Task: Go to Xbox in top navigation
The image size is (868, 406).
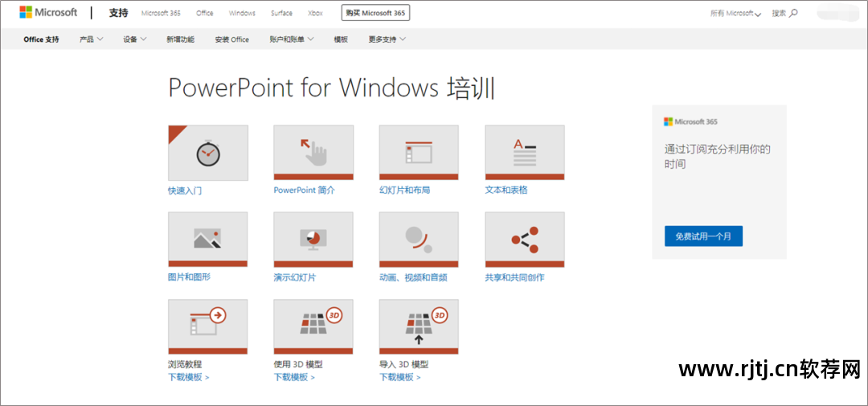Action: (316, 14)
